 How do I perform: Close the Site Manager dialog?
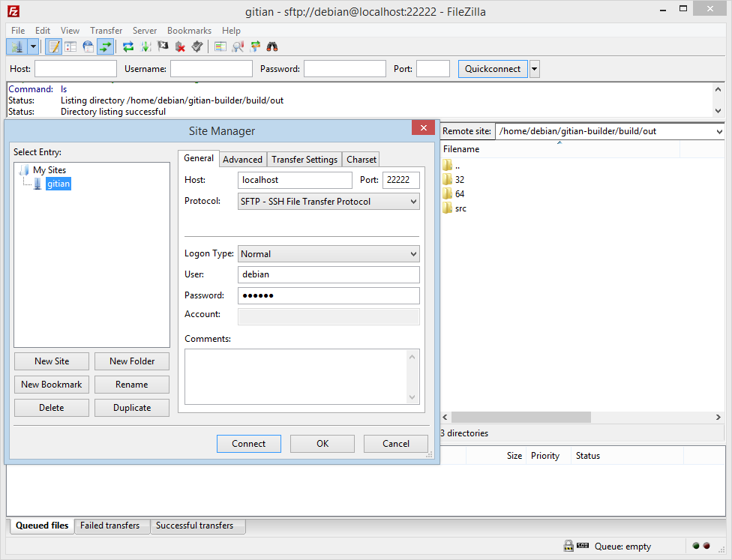(x=424, y=128)
